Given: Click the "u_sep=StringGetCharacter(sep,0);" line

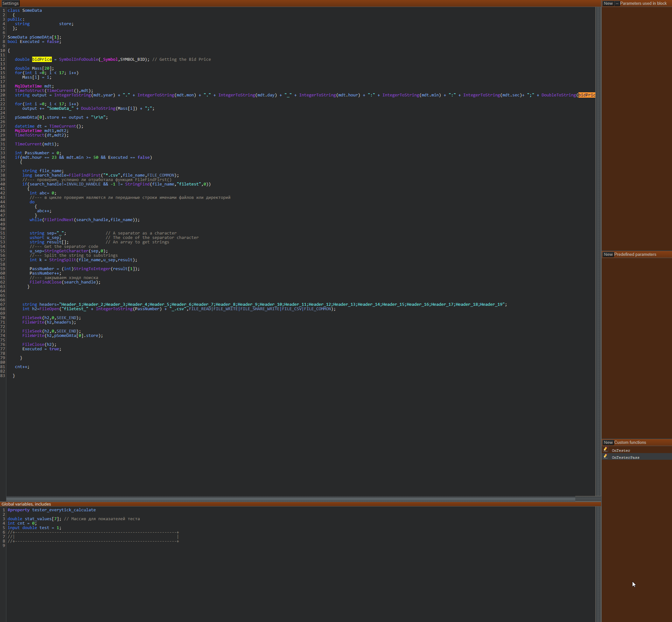Looking at the screenshot, I should click(69, 251).
